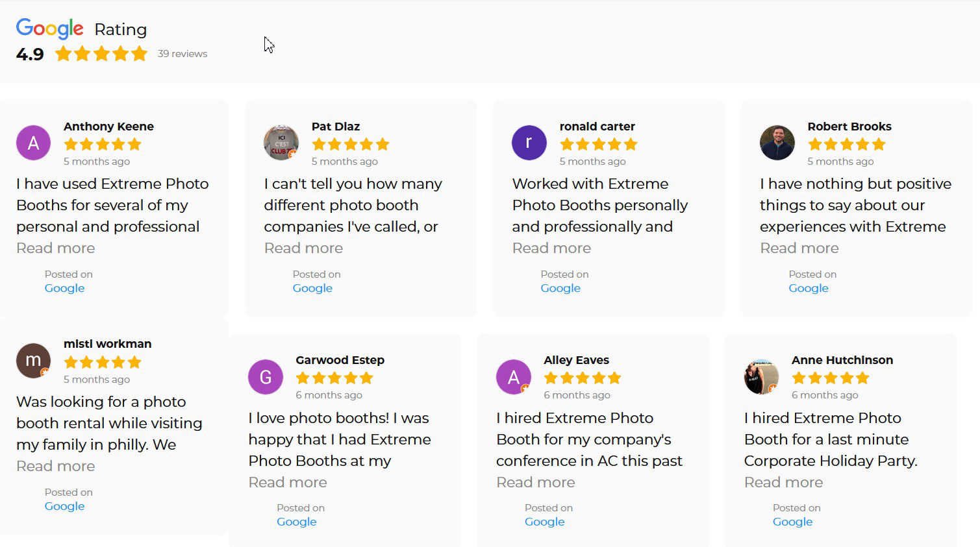Expand Anthony Keene's review with Read more
The height and width of the screenshot is (547, 980).
[55, 248]
